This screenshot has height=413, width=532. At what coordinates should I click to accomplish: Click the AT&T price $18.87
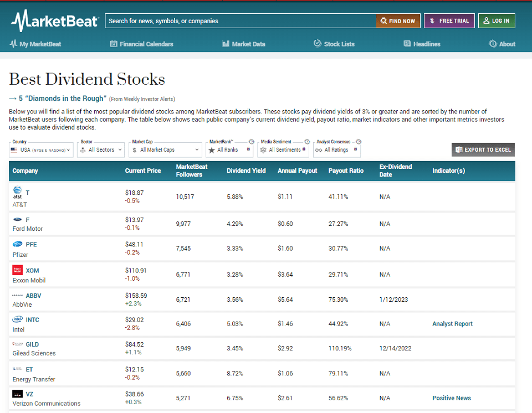coord(134,193)
